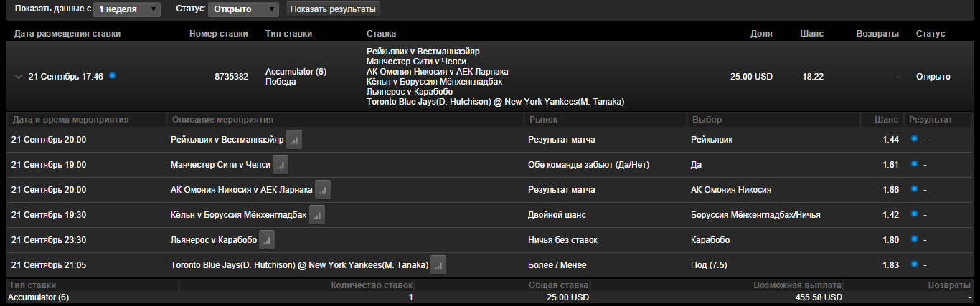Viewport: 980px width, 306px height.
Task: Click event time '21 Сентябрь 23:30'
Action: pyautogui.click(x=49, y=240)
